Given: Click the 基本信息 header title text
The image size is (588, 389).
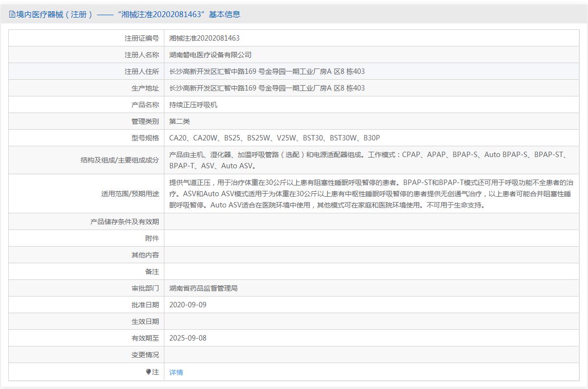Looking at the screenshot, I should click(124, 15).
